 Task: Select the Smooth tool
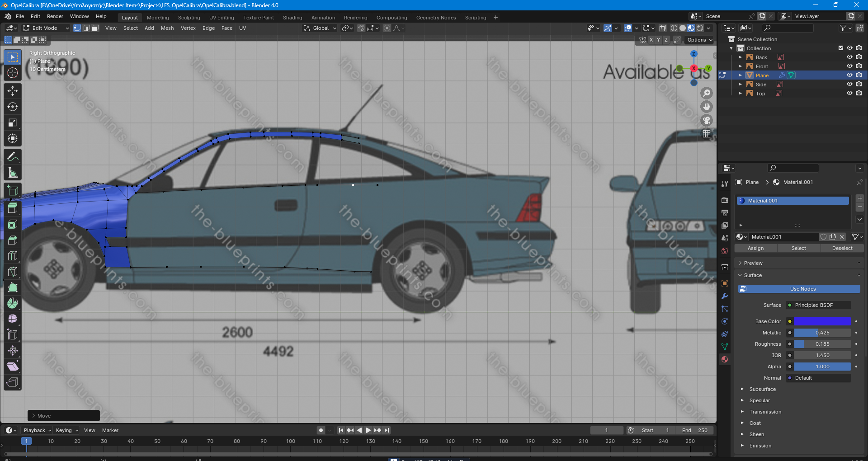tap(13, 319)
